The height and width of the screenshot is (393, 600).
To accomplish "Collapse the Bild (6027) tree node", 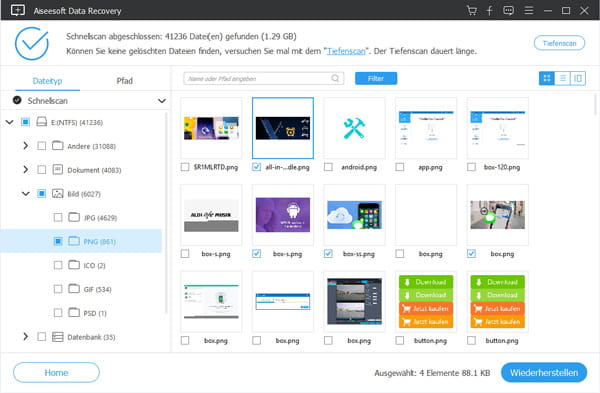I will tap(26, 194).
